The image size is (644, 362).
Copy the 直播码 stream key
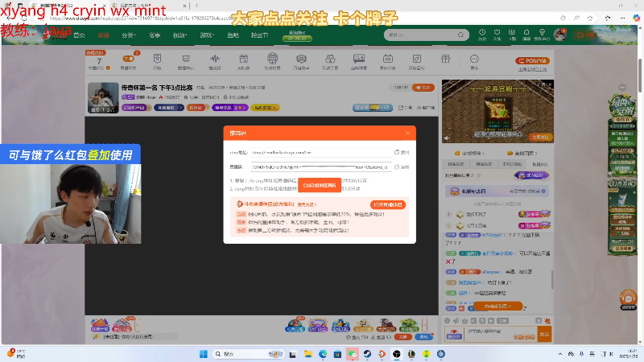coord(402,167)
